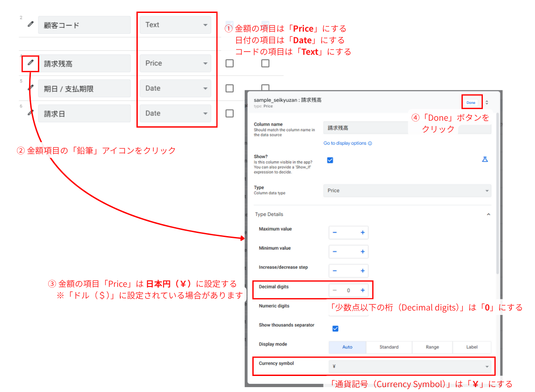Click the pencil edit icon for 請求残高
The width and height of the screenshot is (535, 392).
(x=30, y=63)
